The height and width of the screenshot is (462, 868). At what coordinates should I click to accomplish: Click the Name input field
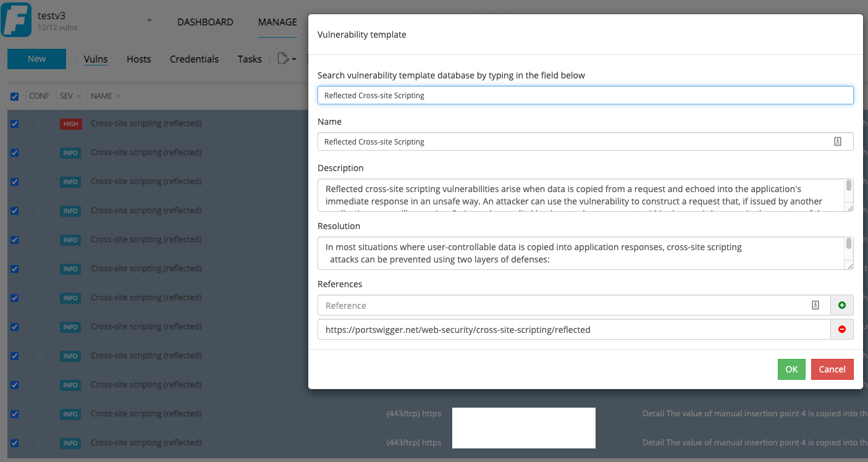pyautogui.click(x=586, y=141)
